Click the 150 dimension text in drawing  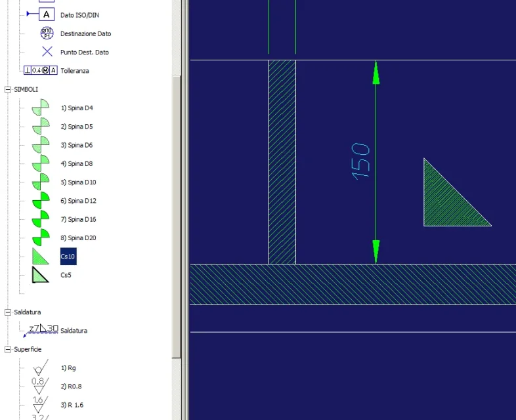tap(360, 161)
